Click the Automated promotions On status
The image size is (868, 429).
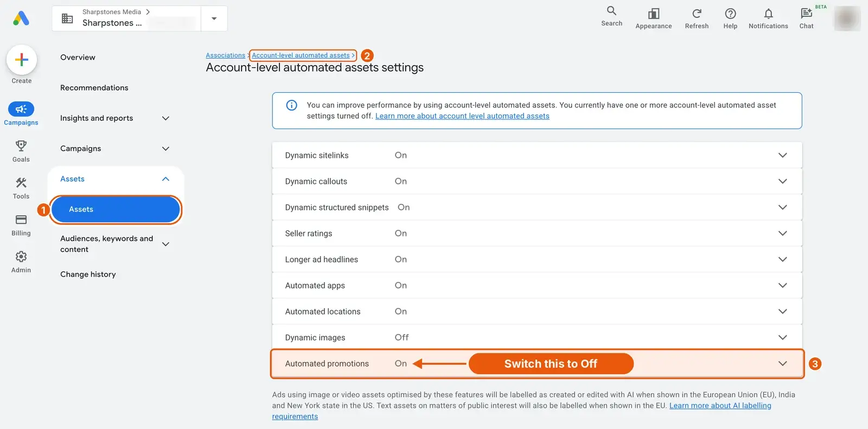point(401,363)
